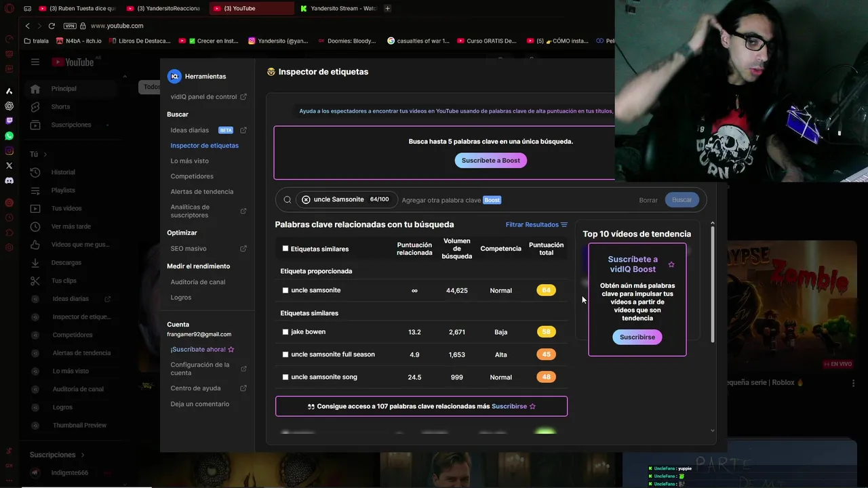Click 'Deja un comentario' link

200,404
